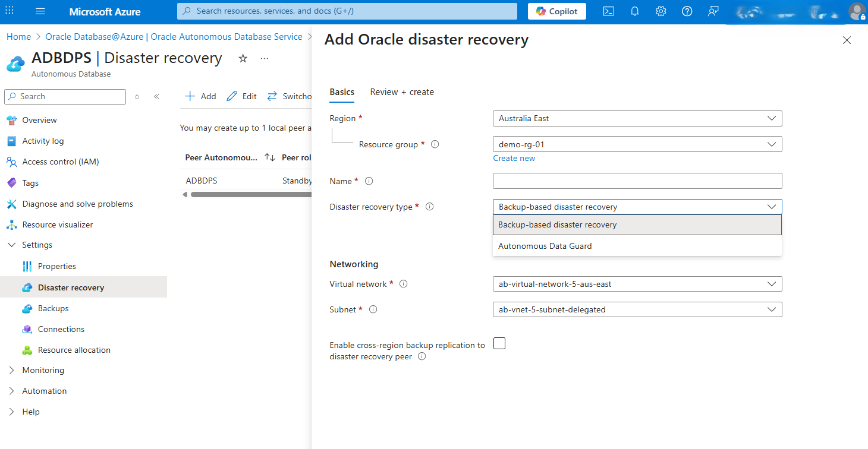Screen dimensions: 868x449
Task: Launch Copilot from the top bar
Action: [x=556, y=11]
